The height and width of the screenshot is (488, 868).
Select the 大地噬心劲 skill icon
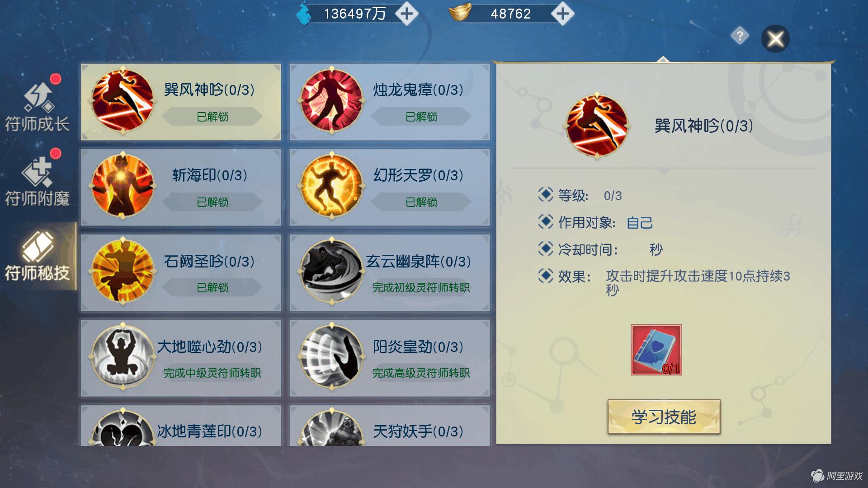pos(123,357)
